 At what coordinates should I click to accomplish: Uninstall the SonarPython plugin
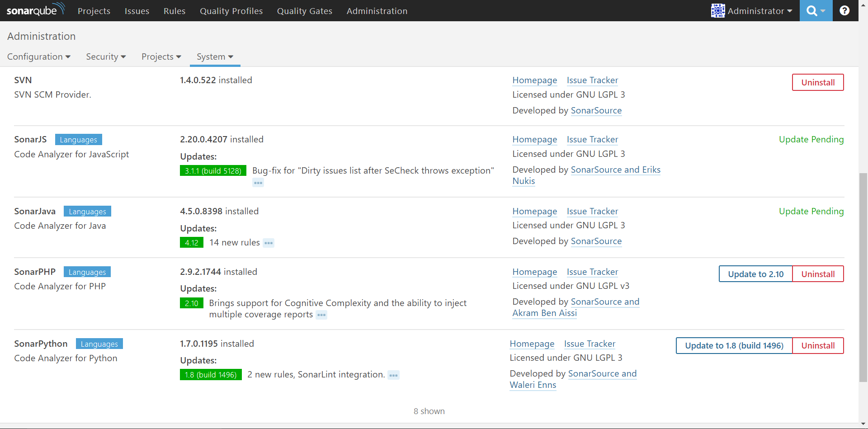pyautogui.click(x=818, y=345)
